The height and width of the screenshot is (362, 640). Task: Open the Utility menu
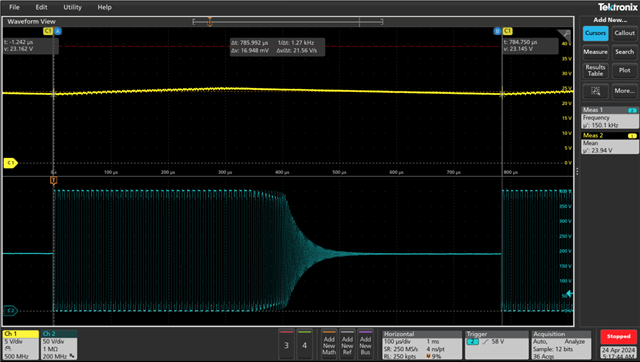[x=72, y=7]
